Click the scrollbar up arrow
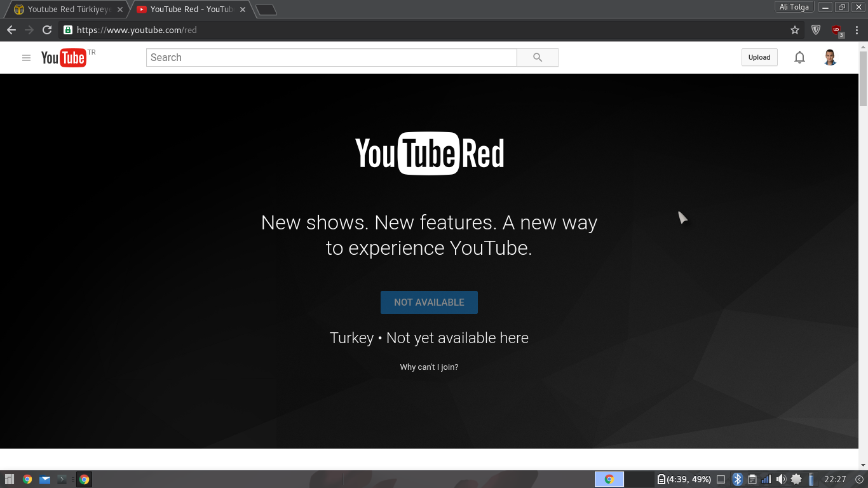The height and width of the screenshot is (488, 868). 863,46
